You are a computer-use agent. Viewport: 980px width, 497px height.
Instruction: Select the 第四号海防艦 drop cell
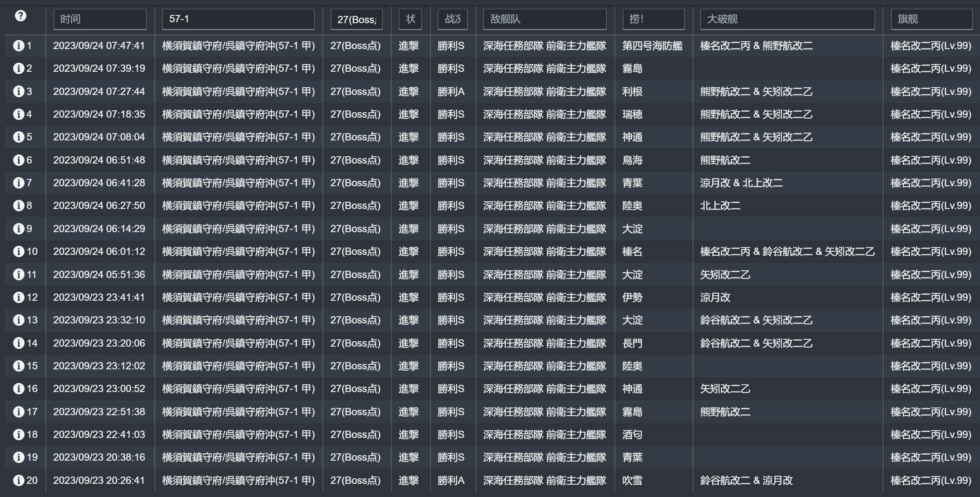[652, 46]
